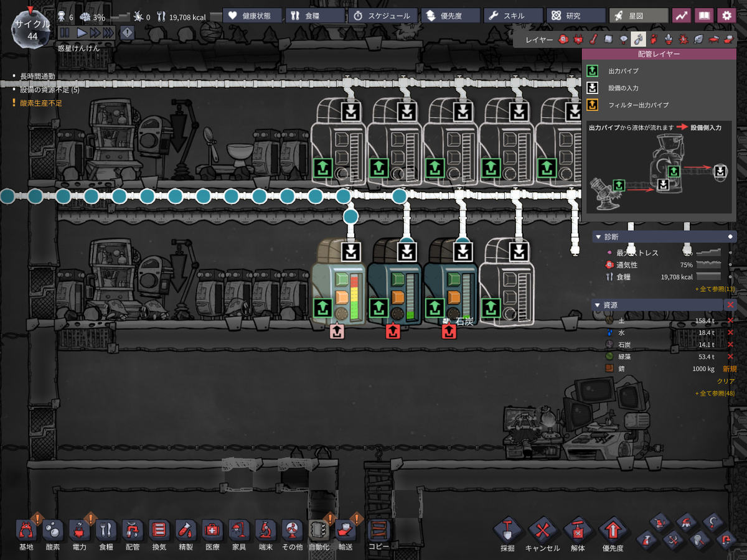Open the settings gear menu

pos(726,16)
